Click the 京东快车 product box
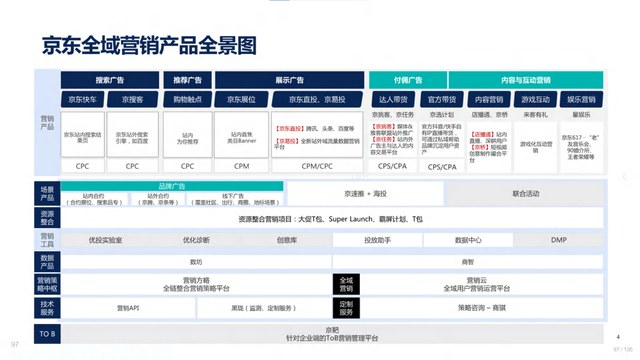The width and height of the screenshot is (640, 360). 82,99
